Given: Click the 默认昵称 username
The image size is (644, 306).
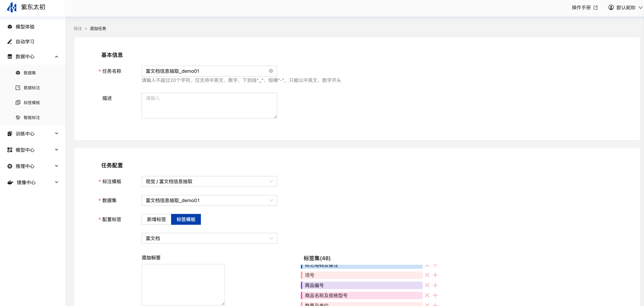Looking at the screenshot, I should coord(626,7).
